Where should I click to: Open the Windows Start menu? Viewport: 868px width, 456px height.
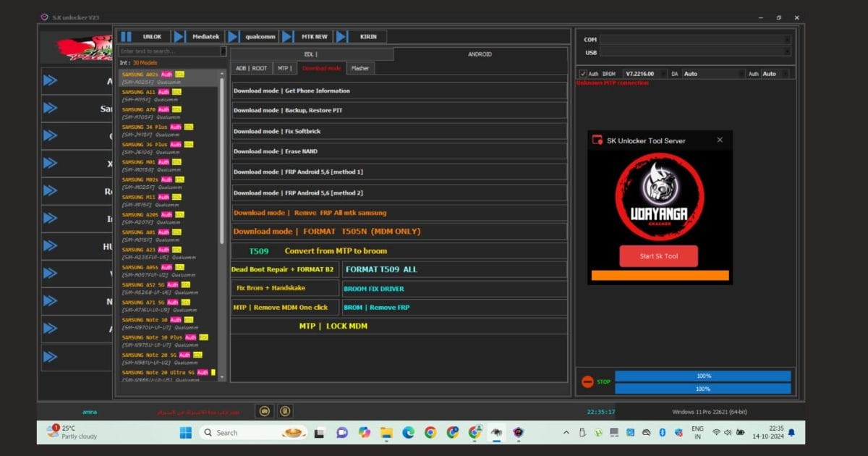coord(186,432)
